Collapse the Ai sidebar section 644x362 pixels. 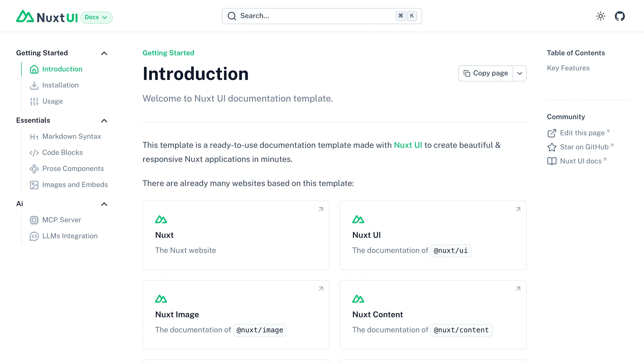[x=104, y=204]
